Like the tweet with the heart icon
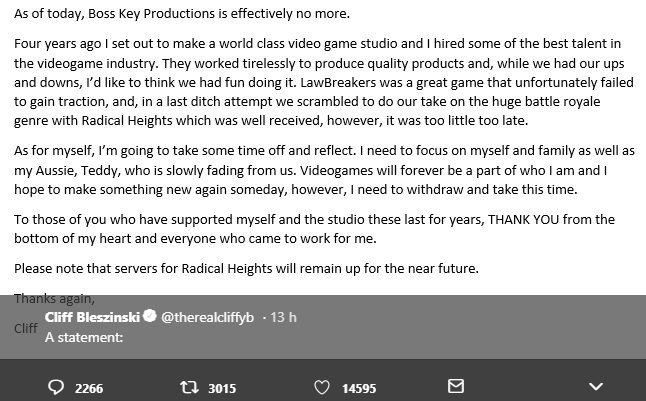646x401 pixels. [x=322, y=387]
